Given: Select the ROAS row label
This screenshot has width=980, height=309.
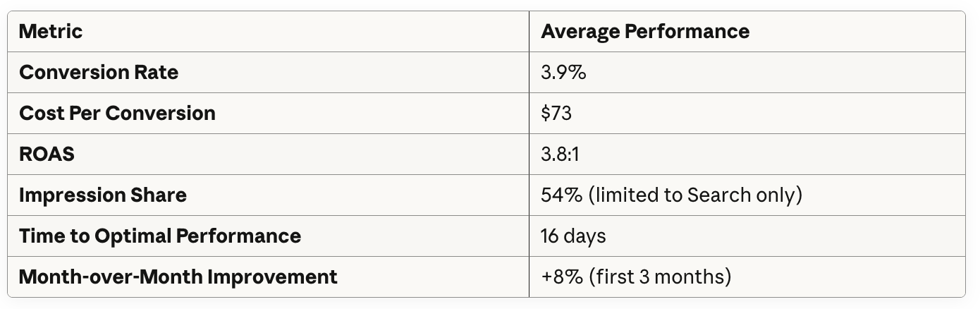Looking at the screenshot, I should [x=47, y=154].
